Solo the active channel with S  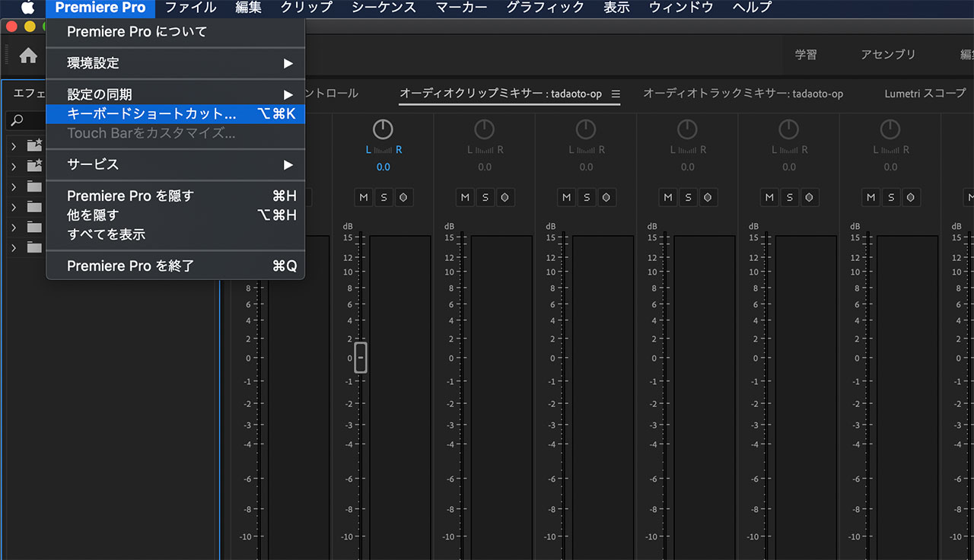tap(384, 198)
